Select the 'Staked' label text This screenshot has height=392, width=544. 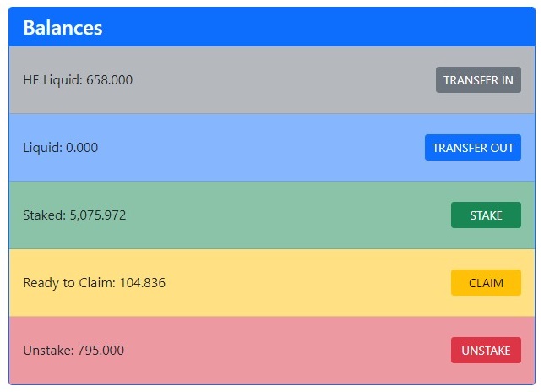[x=45, y=215]
